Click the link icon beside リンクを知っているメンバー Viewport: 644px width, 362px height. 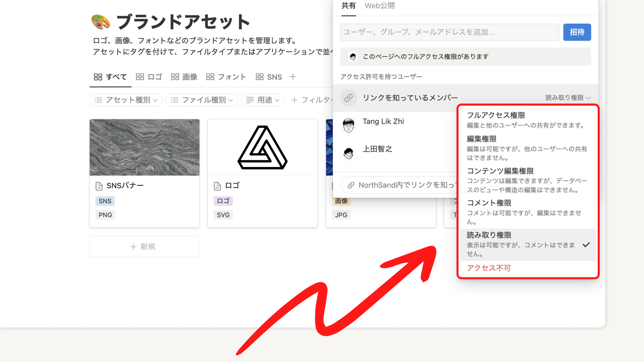(x=349, y=98)
